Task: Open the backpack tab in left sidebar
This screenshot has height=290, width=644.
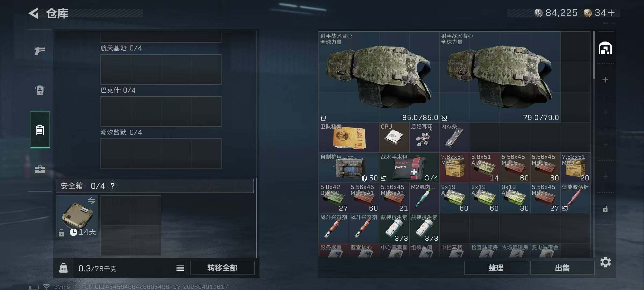Action: click(x=40, y=90)
